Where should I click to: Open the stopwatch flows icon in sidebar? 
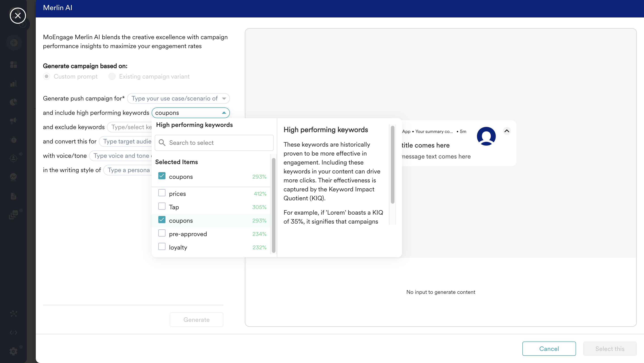(14, 140)
